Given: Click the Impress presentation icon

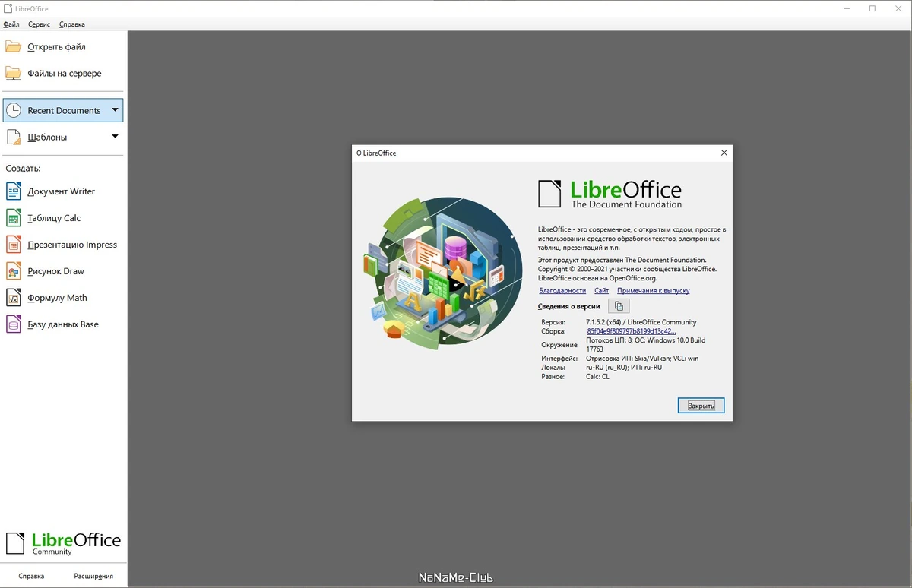Looking at the screenshot, I should [x=14, y=245].
